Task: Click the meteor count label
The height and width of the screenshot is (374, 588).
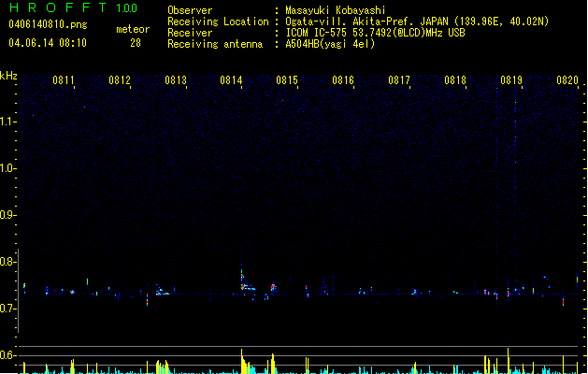Action: click(x=133, y=29)
